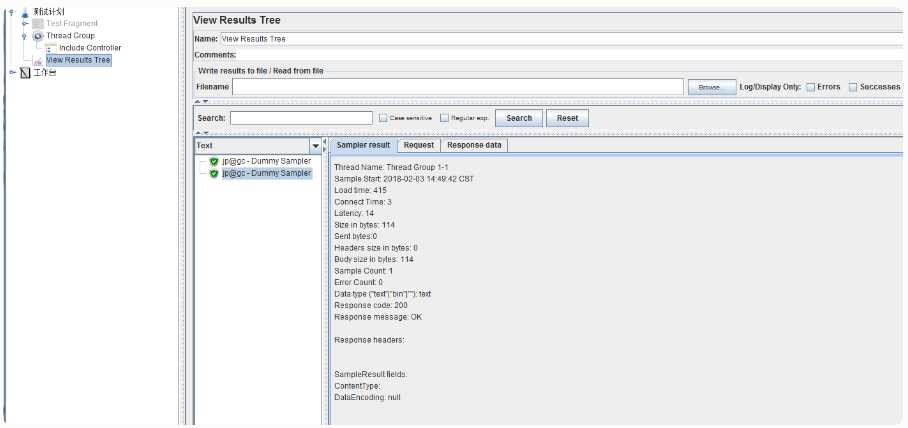Click green shield of first Dummy Sampler
Viewport: 908px width, 428px height.
214,161
